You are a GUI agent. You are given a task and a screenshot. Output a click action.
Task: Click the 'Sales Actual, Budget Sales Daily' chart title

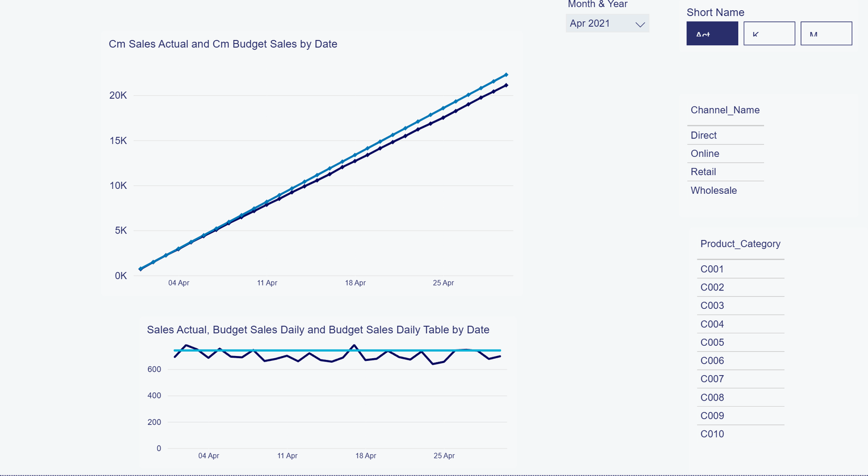tap(318, 330)
